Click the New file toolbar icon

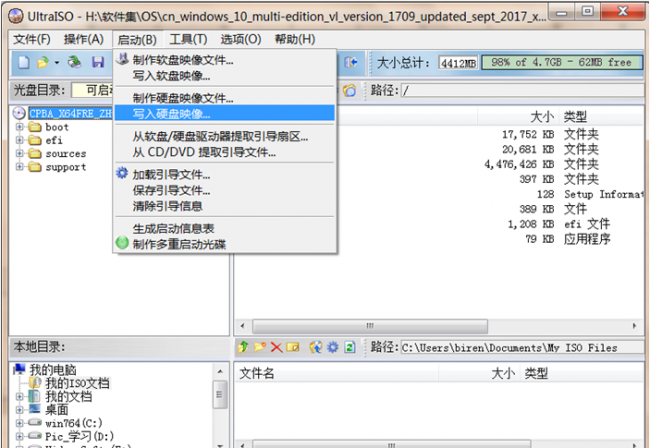(x=24, y=63)
